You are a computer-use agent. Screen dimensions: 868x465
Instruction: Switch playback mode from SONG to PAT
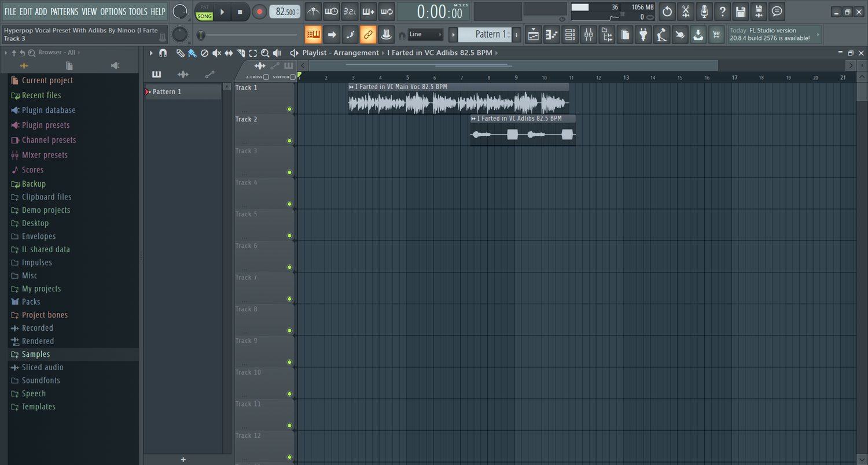click(204, 8)
